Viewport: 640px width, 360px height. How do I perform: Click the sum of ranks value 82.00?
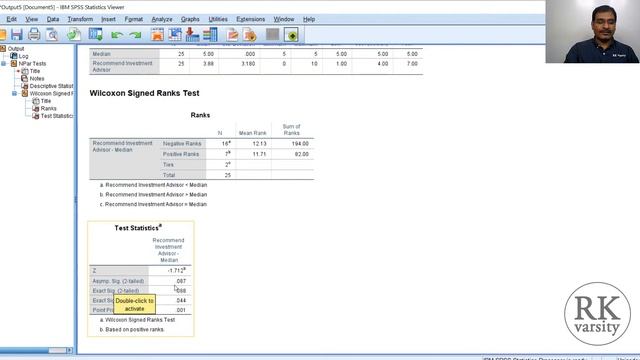[x=302, y=154]
